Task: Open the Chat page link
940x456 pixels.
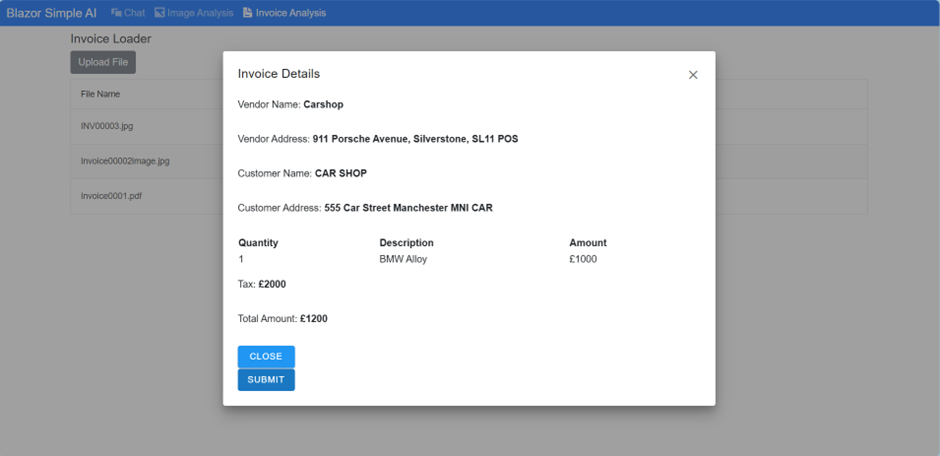Action: point(134,13)
